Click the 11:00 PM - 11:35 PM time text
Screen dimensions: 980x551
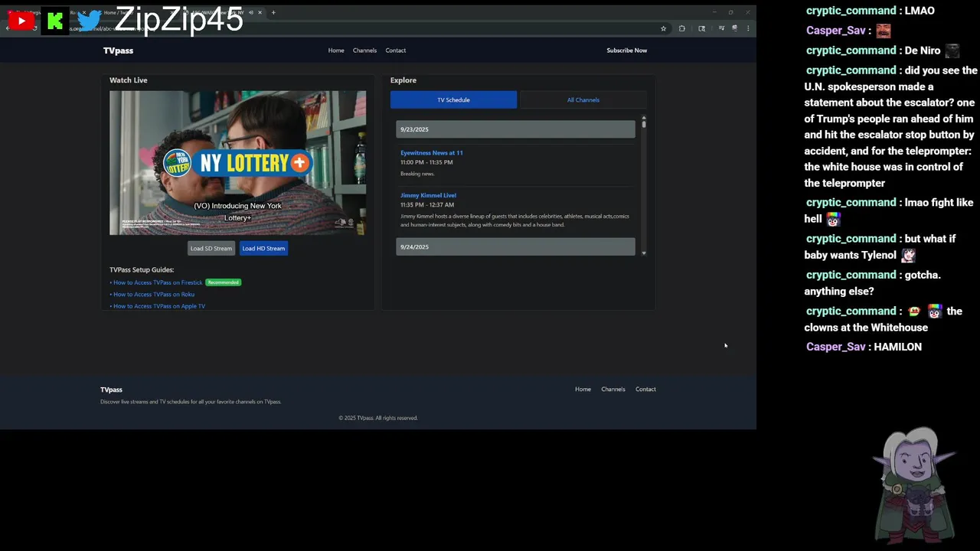pyautogui.click(x=426, y=162)
